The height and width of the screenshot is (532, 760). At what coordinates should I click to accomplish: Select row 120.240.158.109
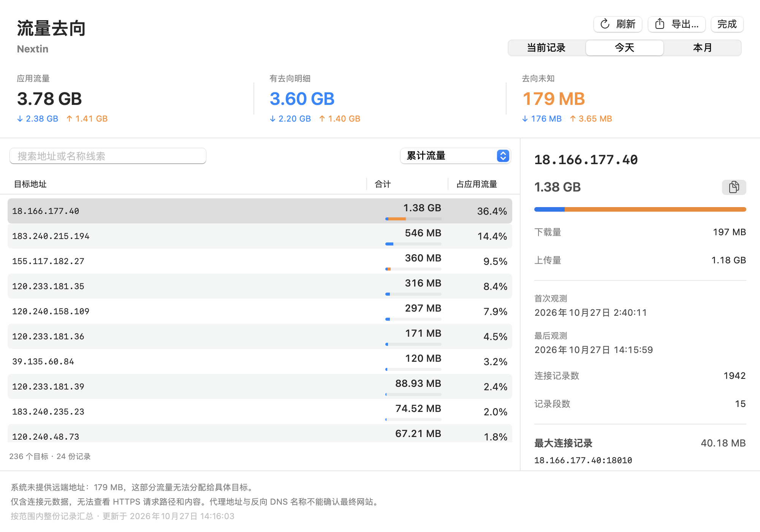[260, 311]
